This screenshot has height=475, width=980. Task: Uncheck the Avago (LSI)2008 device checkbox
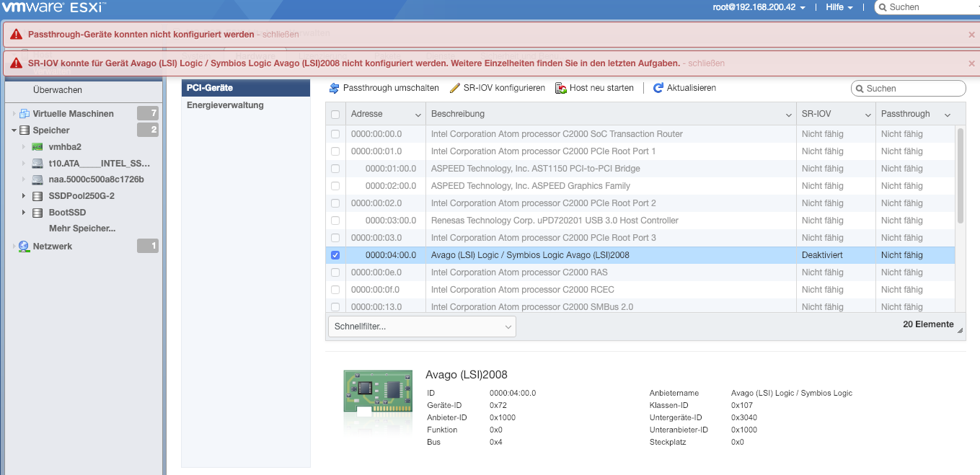(335, 255)
